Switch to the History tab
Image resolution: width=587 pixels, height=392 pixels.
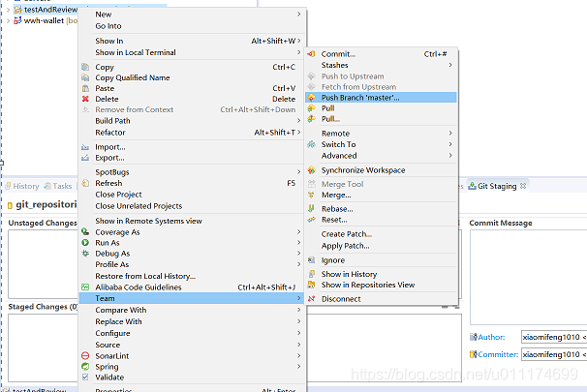pos(22,186)
